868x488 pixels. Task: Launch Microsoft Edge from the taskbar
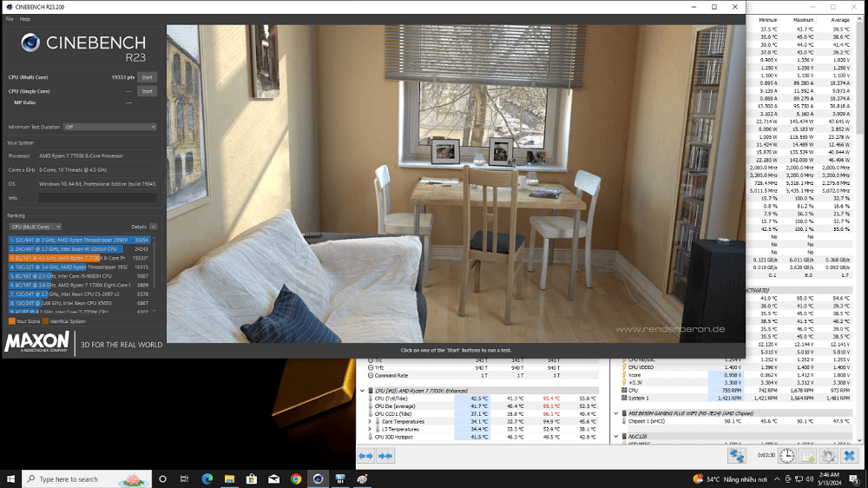[x=207, y=479]
